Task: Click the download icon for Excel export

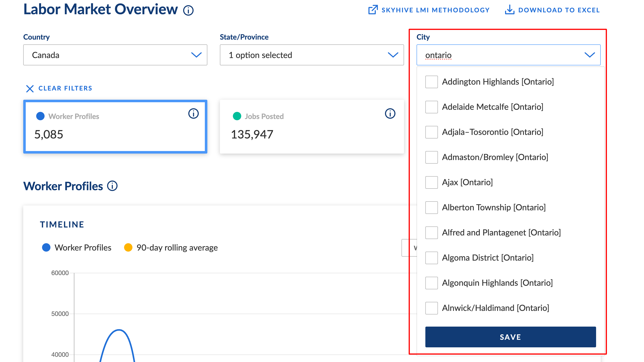Action: pyautogui.click(x=509, y=10)
